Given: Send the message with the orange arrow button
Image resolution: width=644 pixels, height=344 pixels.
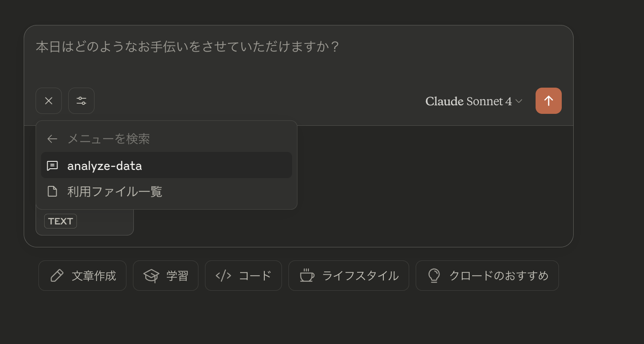Looking at the screenshot, I should [x=548, y=101].
